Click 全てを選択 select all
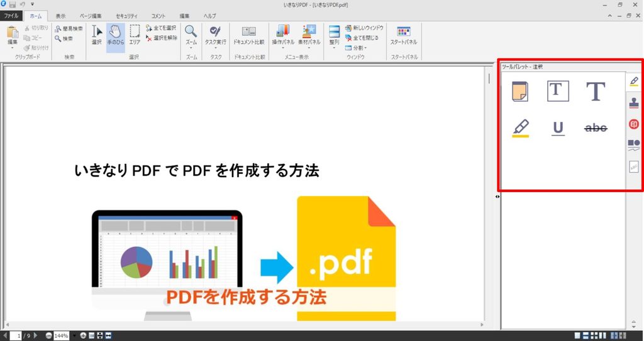644x341 pixels. click(x=161, y=28)
